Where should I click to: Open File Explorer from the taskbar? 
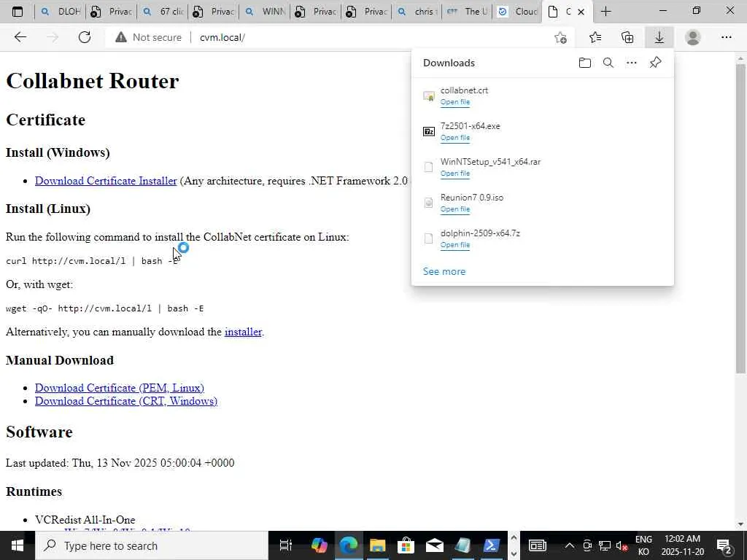(x=377, y=545)
